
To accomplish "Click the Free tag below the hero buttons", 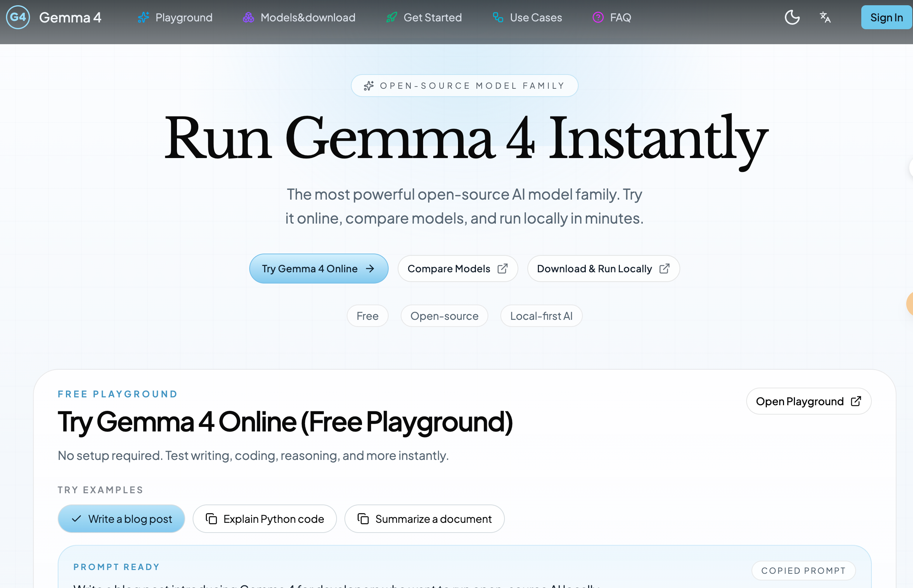I will point(368,316).
